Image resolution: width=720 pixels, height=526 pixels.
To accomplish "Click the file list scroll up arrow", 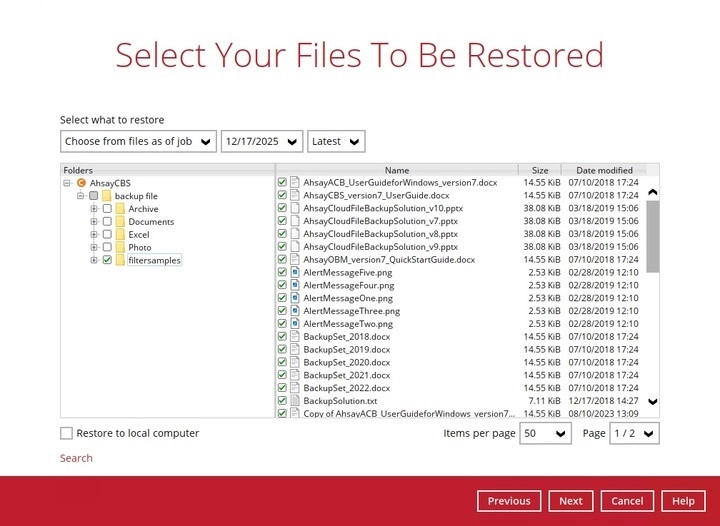I will (x=652, y=192).
